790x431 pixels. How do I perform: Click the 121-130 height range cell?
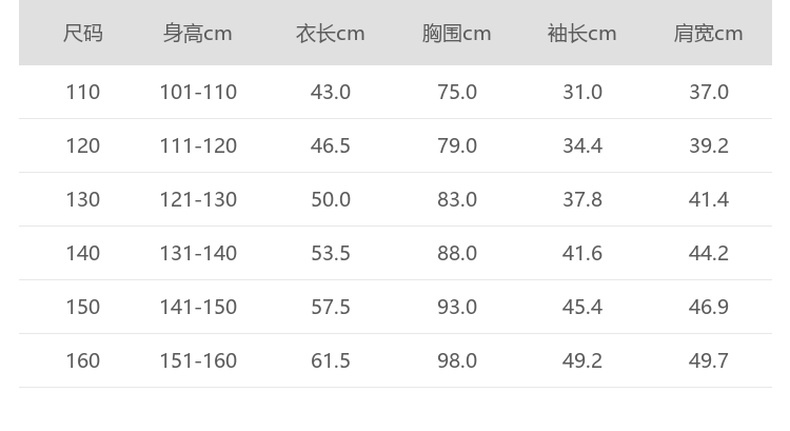pyautogui.click(x=198, y=200)
